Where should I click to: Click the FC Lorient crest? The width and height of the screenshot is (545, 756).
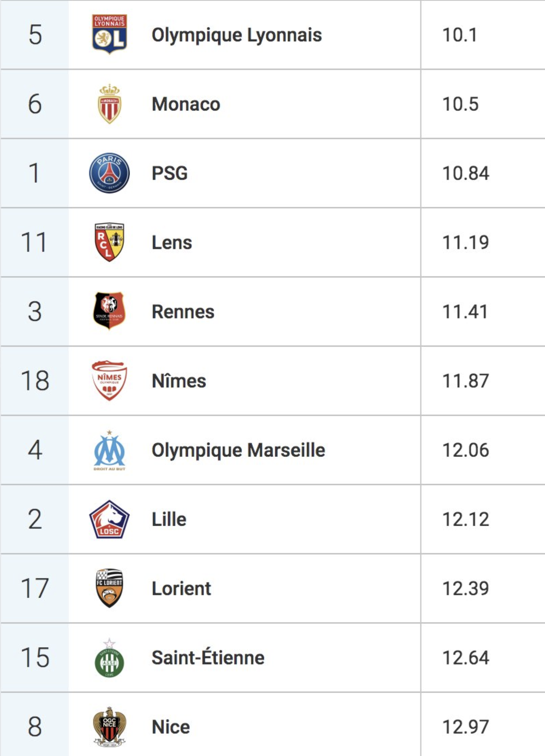(x=109, y=588)
